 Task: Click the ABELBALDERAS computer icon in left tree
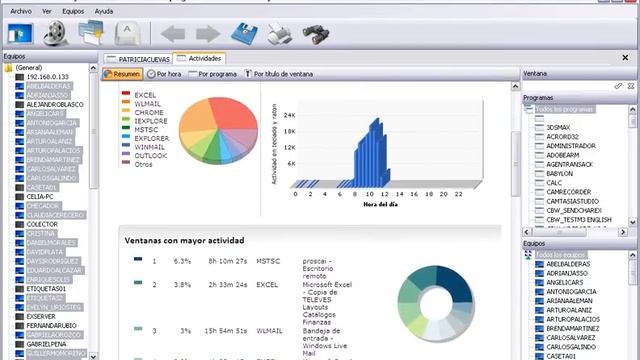pos(19,86)
